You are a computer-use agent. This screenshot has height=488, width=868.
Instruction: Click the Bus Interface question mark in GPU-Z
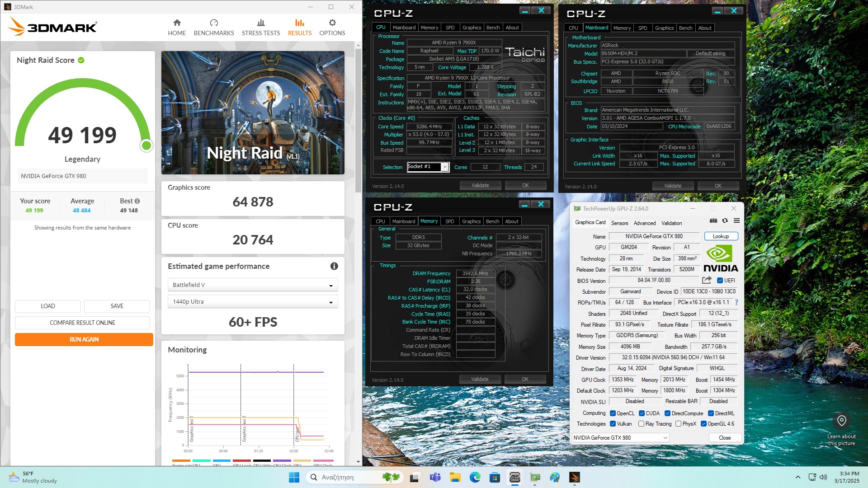point(736,302)
